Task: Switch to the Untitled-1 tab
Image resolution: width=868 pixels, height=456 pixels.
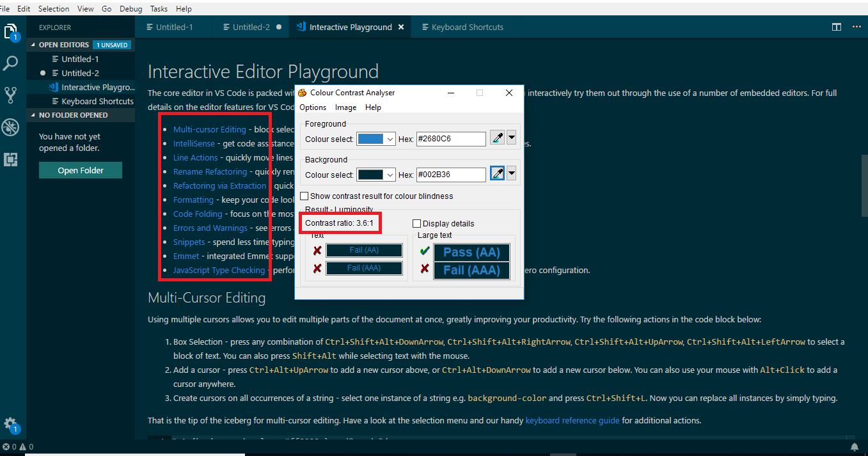Action: pyautogui.click(x=173, y=27)
